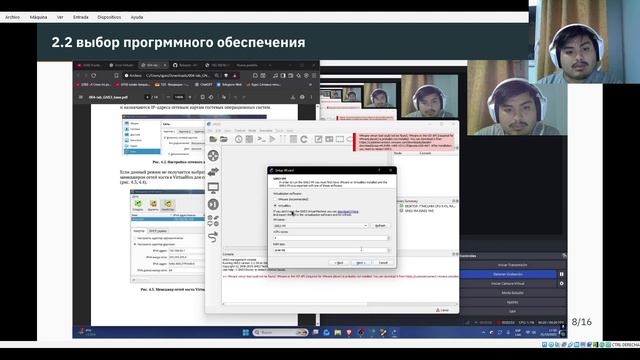Click OBS Iniciar Transmisión button
The height and width of the screenshot is (360, 640).
[512, 265]
